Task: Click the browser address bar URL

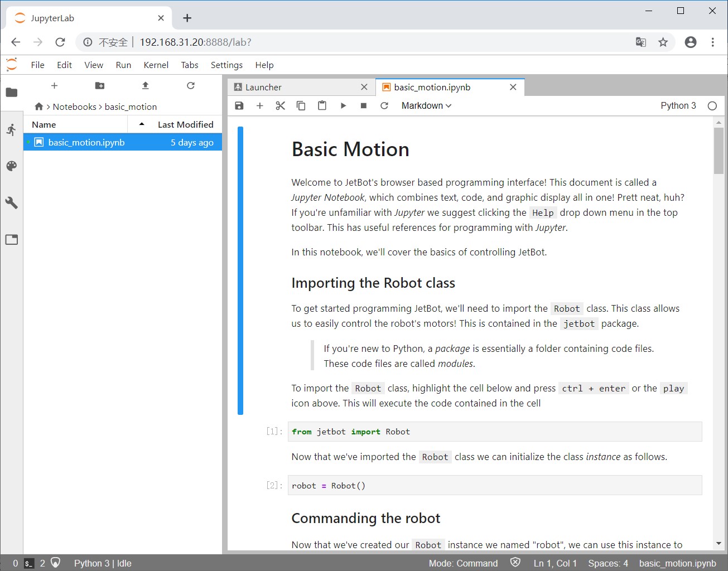Action: tap(195, 42)
